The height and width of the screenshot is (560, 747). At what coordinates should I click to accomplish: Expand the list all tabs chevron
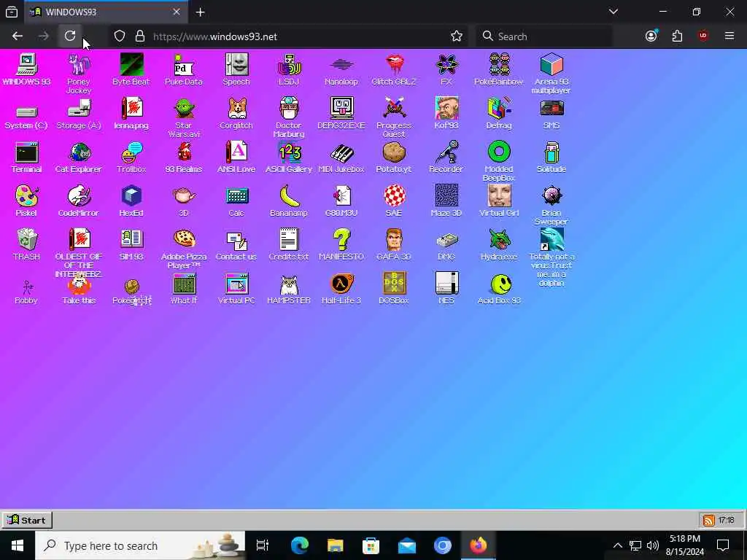[x=613, y=12]
